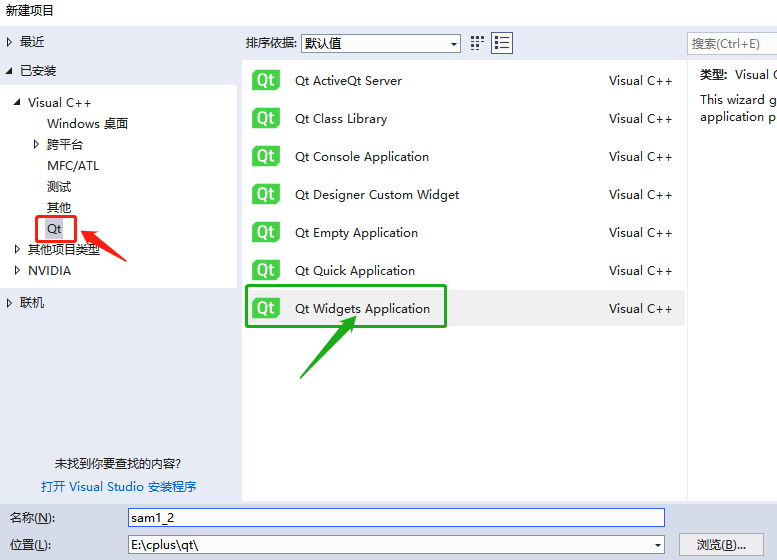Screen dimensions: 777x560
Task: Click the Qt Class Library template icon
Action: pos(266,118)
